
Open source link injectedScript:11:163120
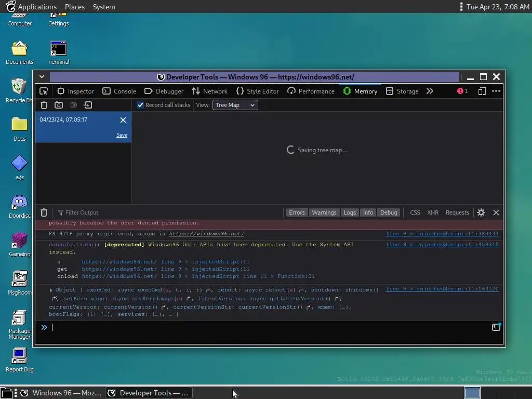[x=442, y=289]
